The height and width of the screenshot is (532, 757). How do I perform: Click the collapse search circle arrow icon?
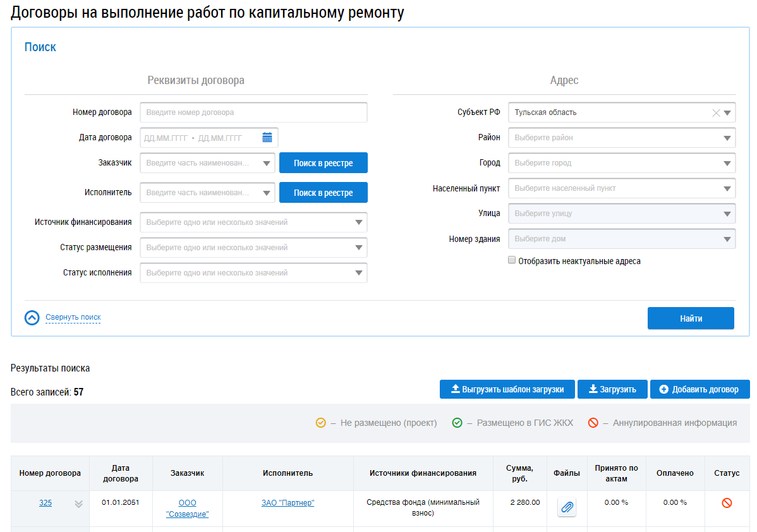tap(32, 318)
